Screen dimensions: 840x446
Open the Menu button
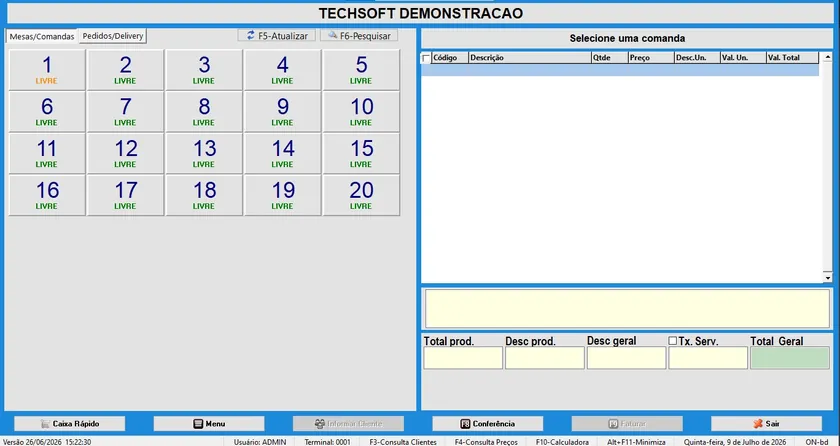[x=209, y=424]
